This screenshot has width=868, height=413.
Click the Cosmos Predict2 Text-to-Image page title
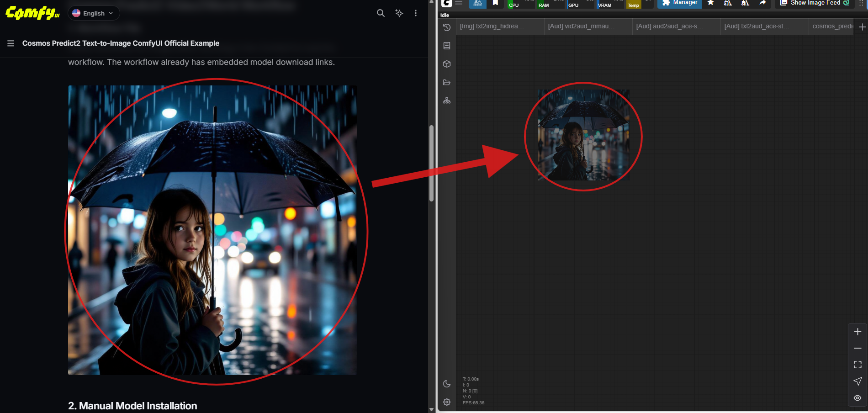[x=121, y=43]
